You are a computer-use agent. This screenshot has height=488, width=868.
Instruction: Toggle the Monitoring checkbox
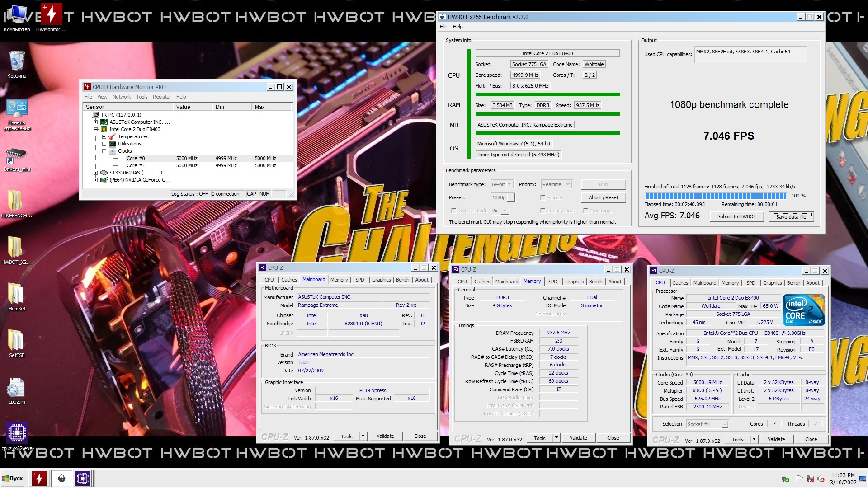coord(585,211)
